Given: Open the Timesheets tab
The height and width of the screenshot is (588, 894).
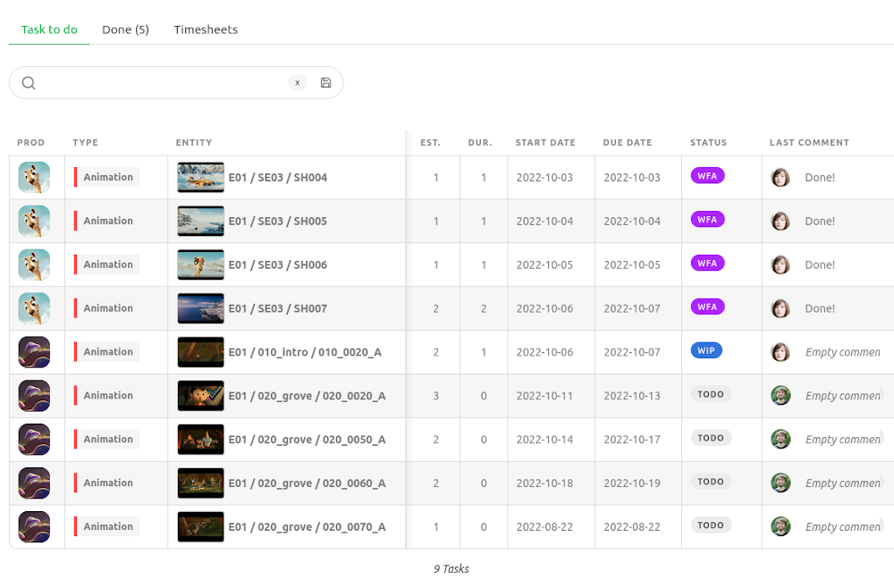Looking at the screenshot, I should tap(206, 29).
